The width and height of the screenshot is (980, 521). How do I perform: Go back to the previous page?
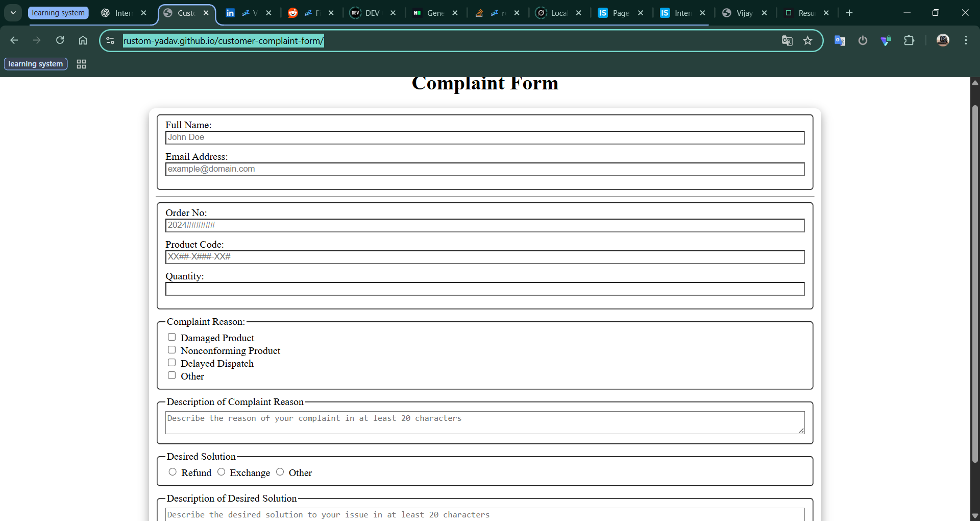[x=14, y=40]
